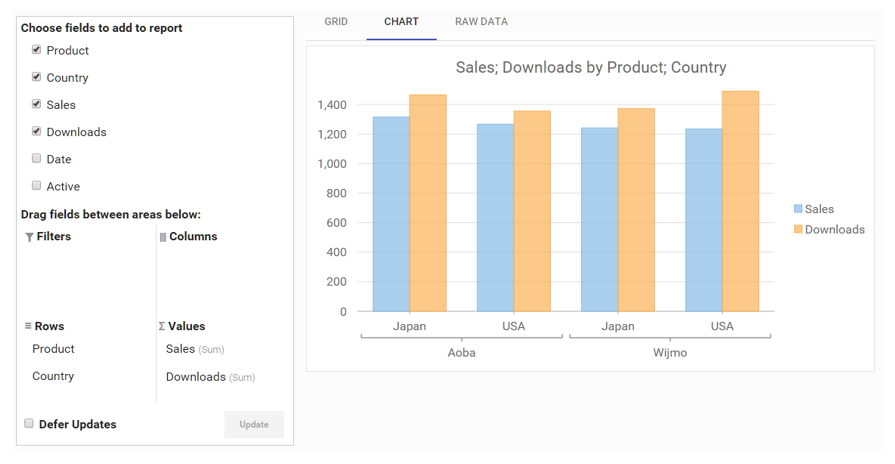This screenshot has height=464, width=895.
Task: Uncheck the Country field checkbox
Action: pyautogui.click(x=37, y=76)
